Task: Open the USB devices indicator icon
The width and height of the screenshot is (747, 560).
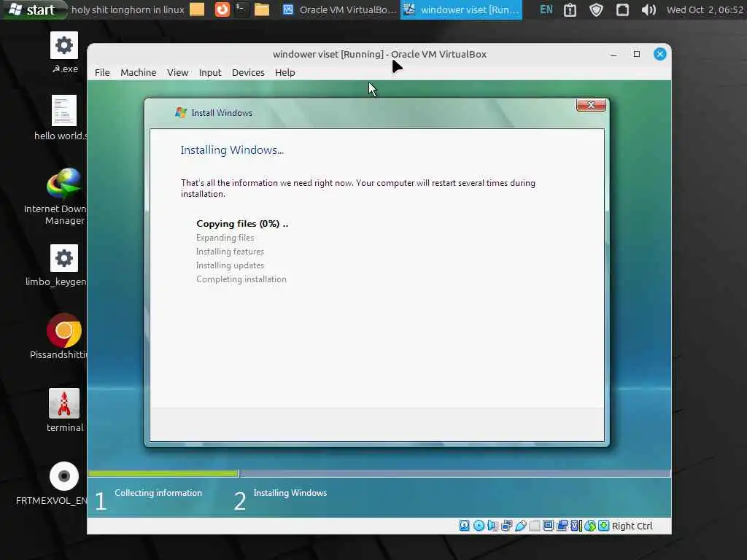Action: (x=521, y=525)
